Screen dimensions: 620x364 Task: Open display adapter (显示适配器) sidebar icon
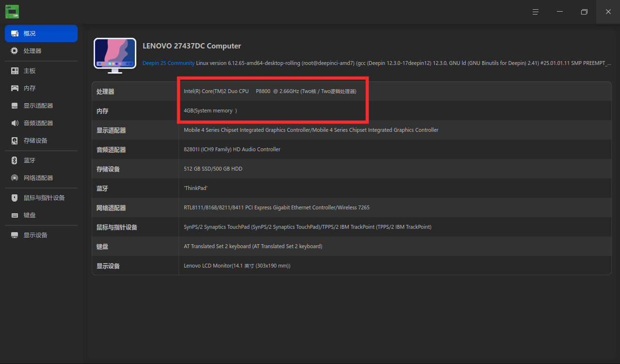click(15, 106)
